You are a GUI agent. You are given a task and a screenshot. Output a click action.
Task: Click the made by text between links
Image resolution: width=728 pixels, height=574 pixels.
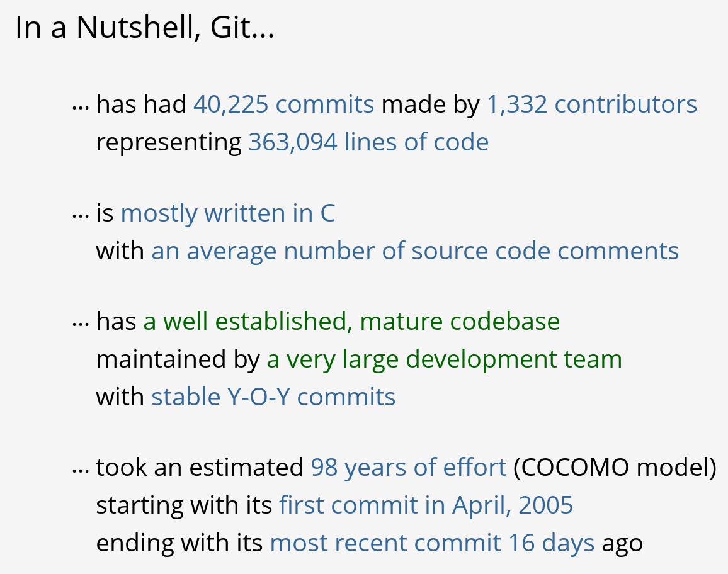point(430,104)
